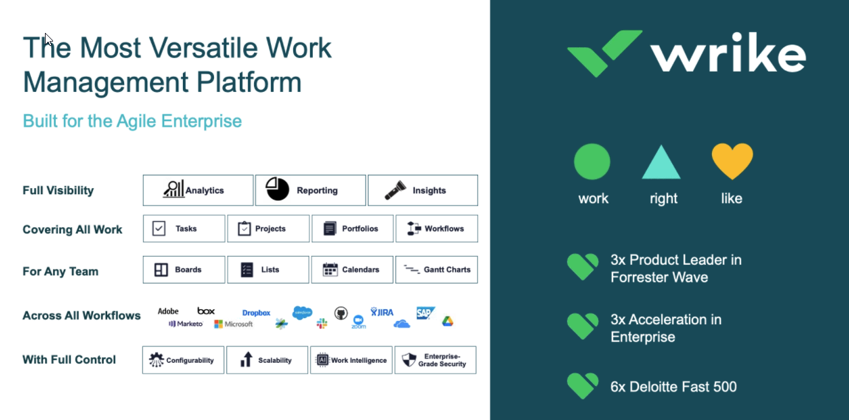Click the Marketo logo
849x420 pixels.
pos(186,324)
